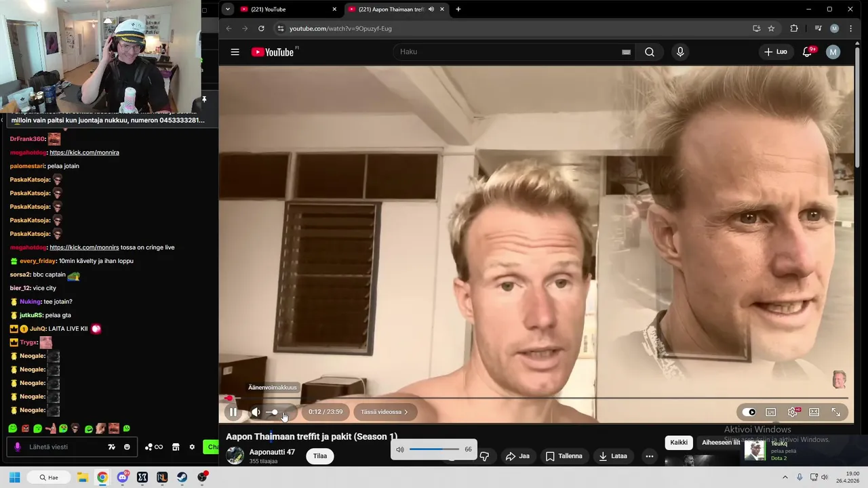Open the Aaponautti channel avatar
The image size is (868, 488).
[235, 455]
